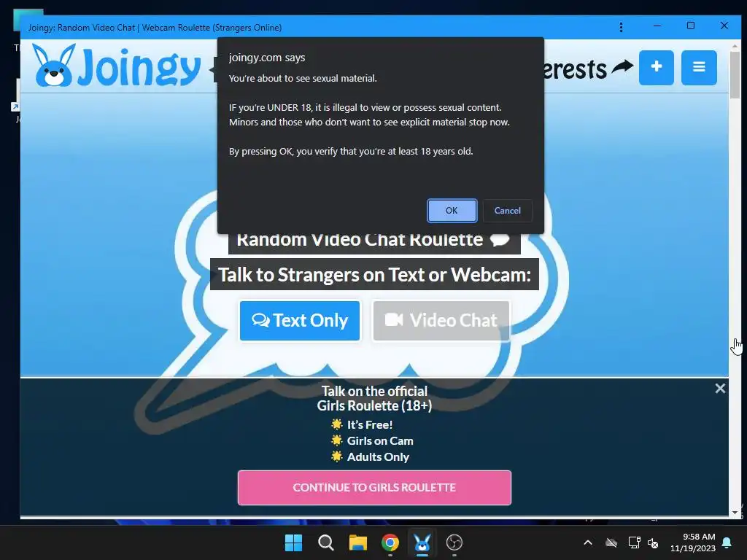Click the page scrollbar down arrow
Screen dimensions: 747x560
click(x=735, y=513)
